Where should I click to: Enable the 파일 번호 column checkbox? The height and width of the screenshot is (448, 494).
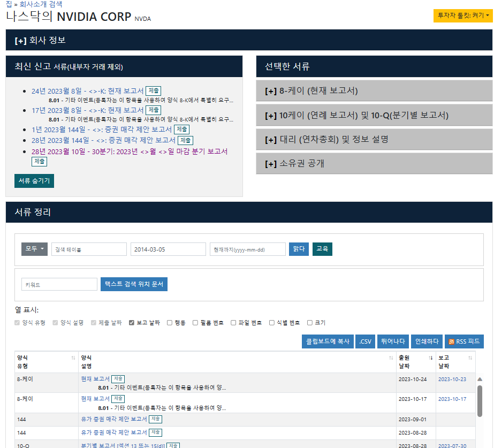233,323
